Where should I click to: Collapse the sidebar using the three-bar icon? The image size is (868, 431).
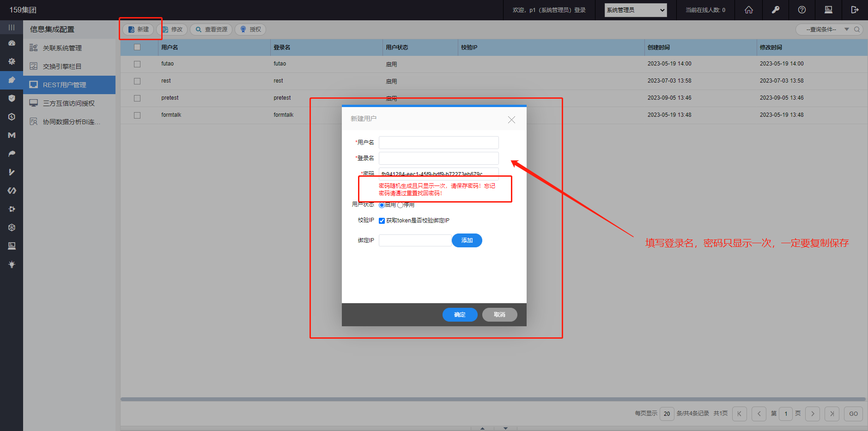[12, 28]
